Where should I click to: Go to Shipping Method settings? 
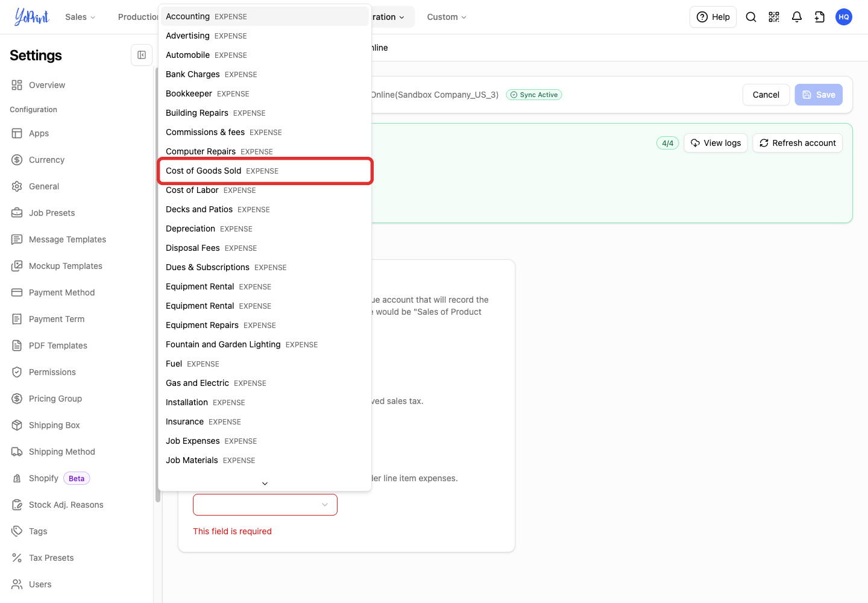coord(62,452)
